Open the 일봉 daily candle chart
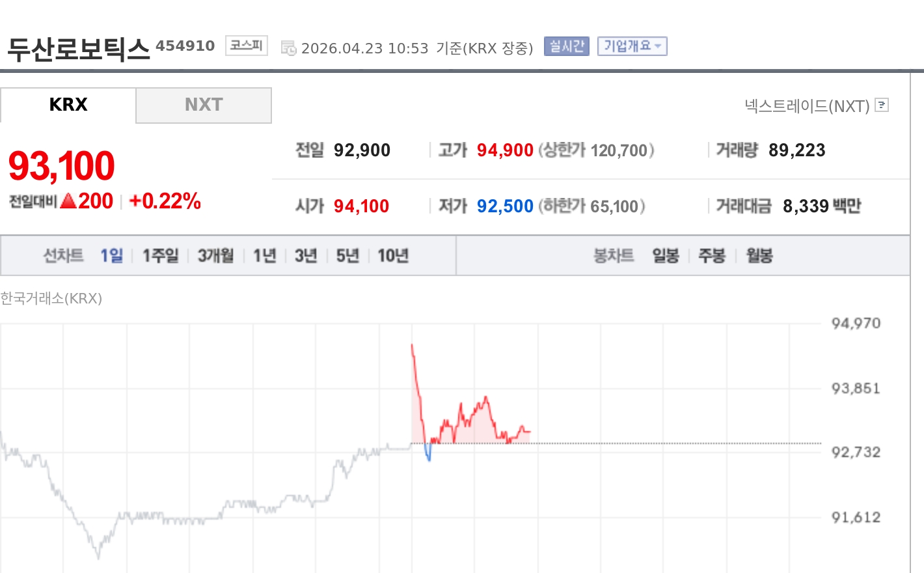Image resolution: width=924 pixels, height=573 pixels. [665, 256]
